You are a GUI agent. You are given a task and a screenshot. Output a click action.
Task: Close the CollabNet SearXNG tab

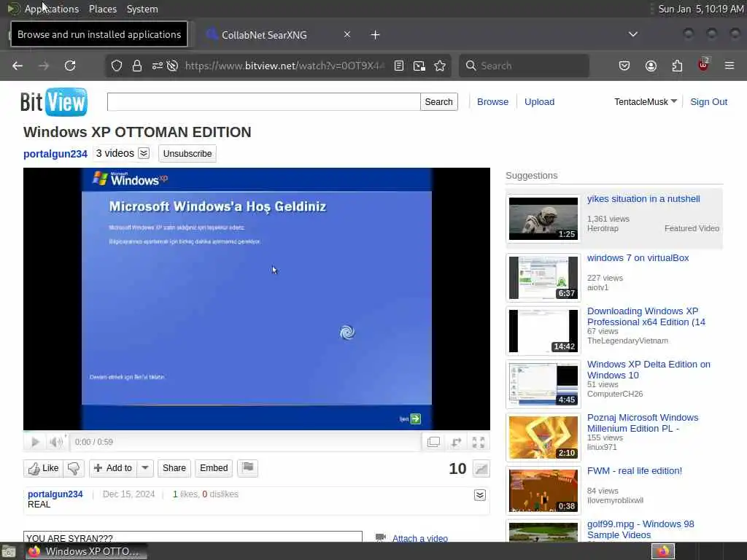click(x=347, y=34)
